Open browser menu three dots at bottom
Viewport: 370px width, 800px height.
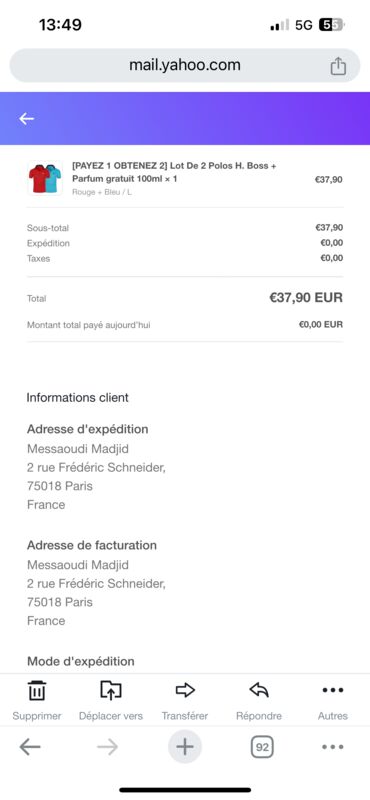tap(333, 747)
